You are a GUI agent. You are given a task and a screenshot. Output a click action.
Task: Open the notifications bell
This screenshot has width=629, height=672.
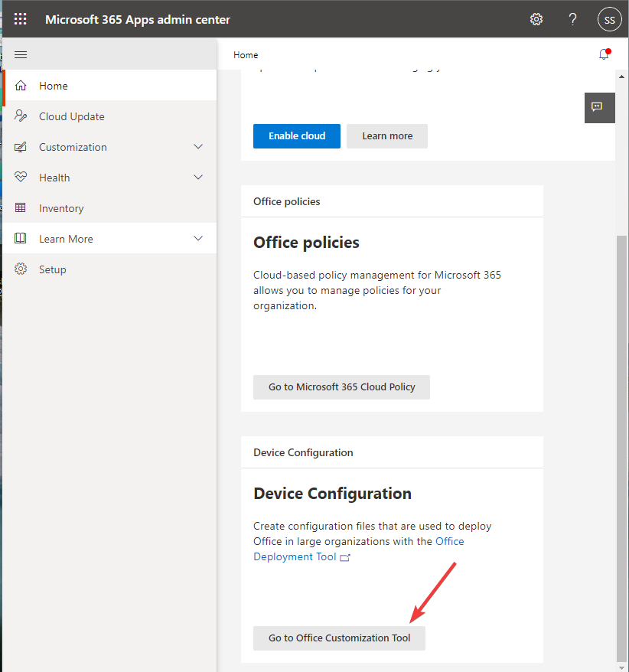[604, 54]
